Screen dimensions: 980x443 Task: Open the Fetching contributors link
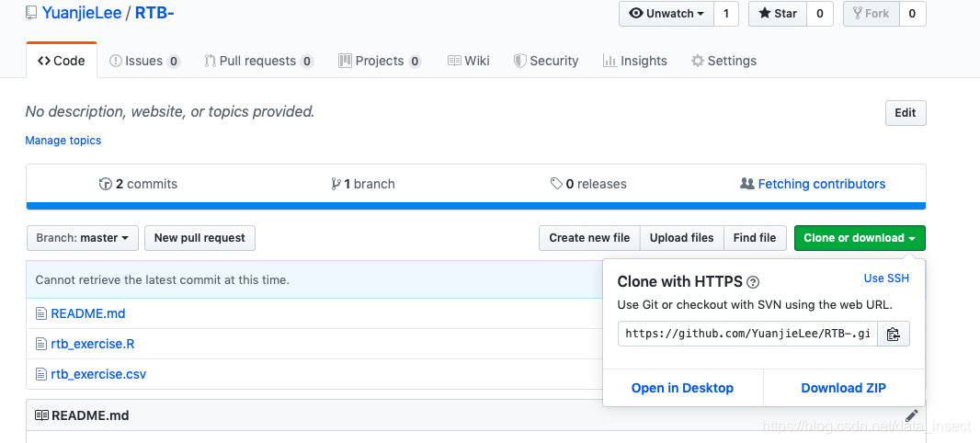point(813,184)
